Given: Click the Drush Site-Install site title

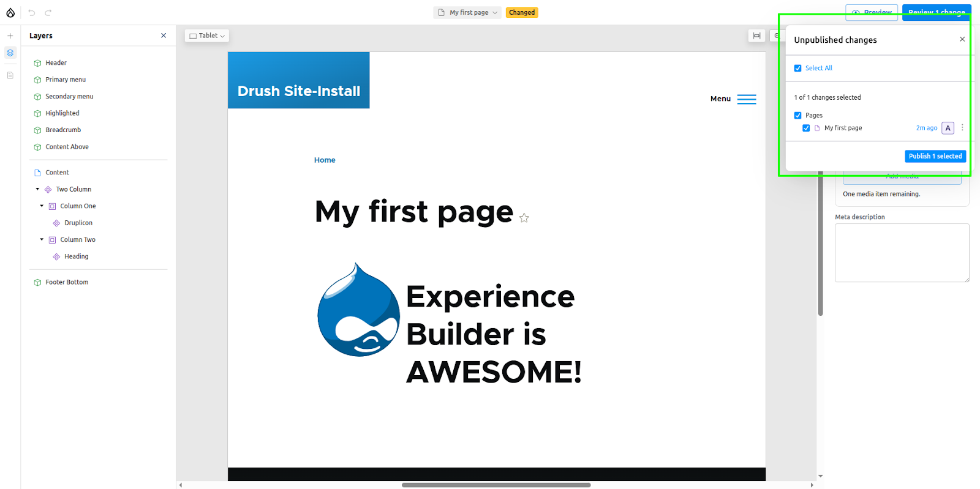Looking at the screenshot, I should point(299,91).
